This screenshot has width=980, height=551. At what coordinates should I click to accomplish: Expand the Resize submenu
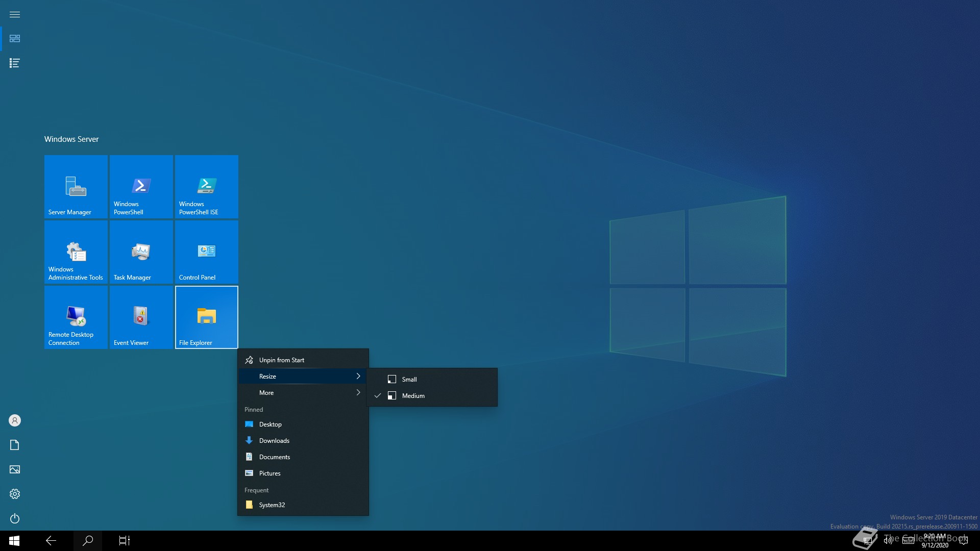tap(303, 377)
